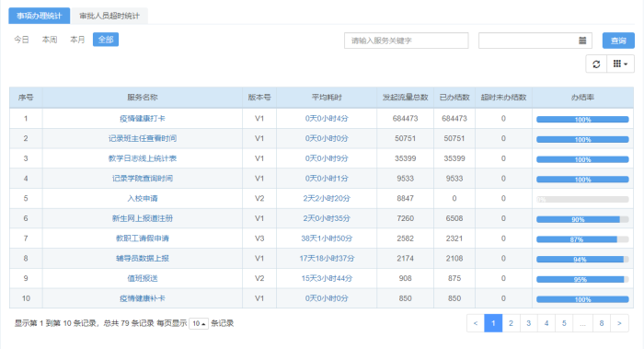Filter by 今日
644x349 pixels.
21,40
